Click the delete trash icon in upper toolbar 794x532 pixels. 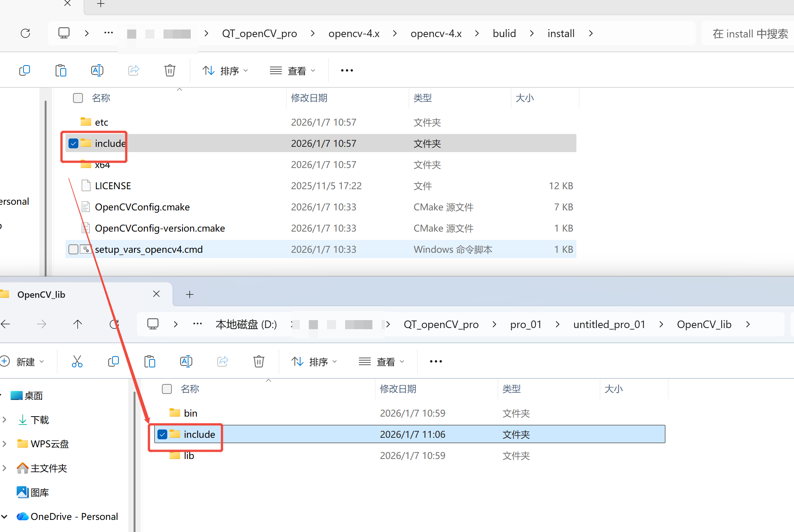click(170, 70)
